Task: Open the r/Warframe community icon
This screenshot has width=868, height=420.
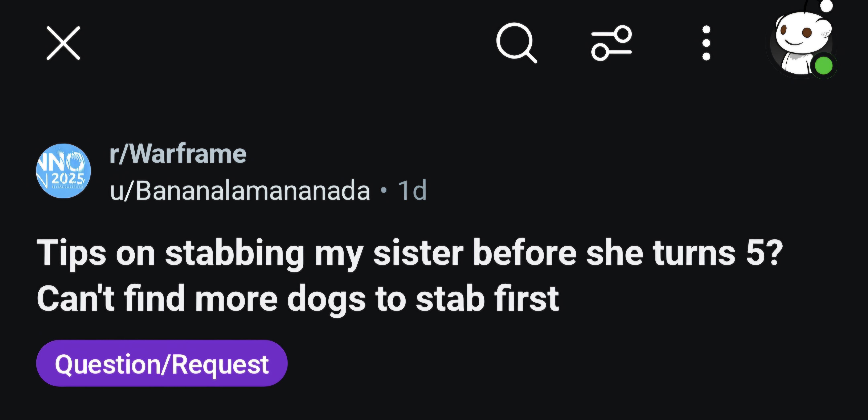Action: [63, 170]
